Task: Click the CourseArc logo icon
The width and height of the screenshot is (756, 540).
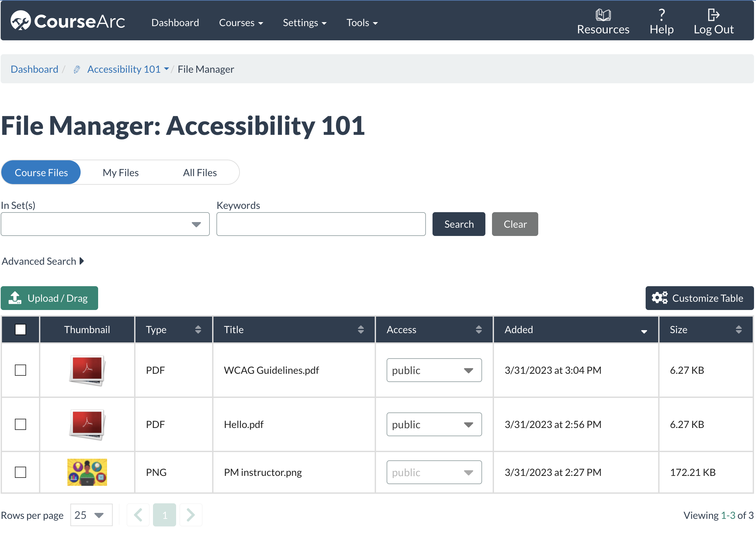Action: pyautogui.click(x=20, y=20)
